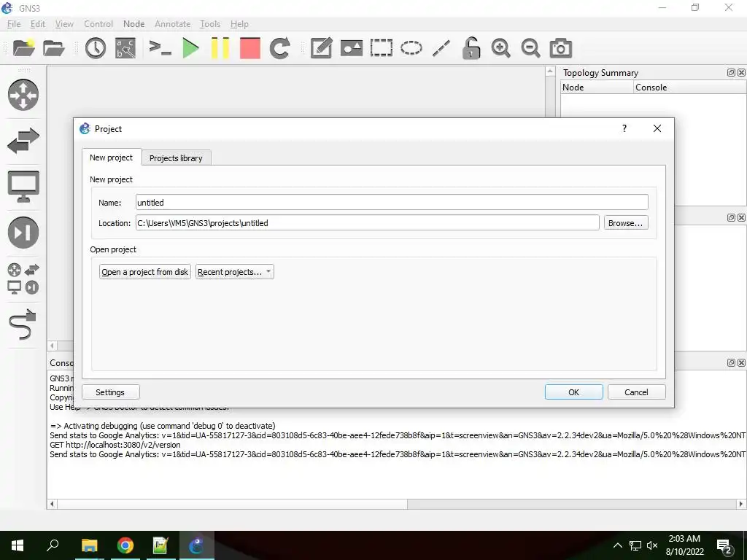Open Google Chrome from the taskbar
The width and height of the screenshot is (747, 560).
point(125,545)
